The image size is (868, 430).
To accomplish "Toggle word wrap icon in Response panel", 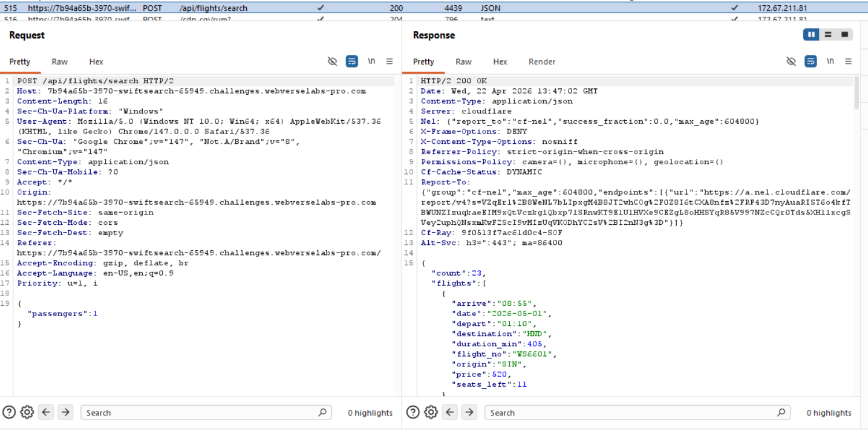I will point(811,61).
